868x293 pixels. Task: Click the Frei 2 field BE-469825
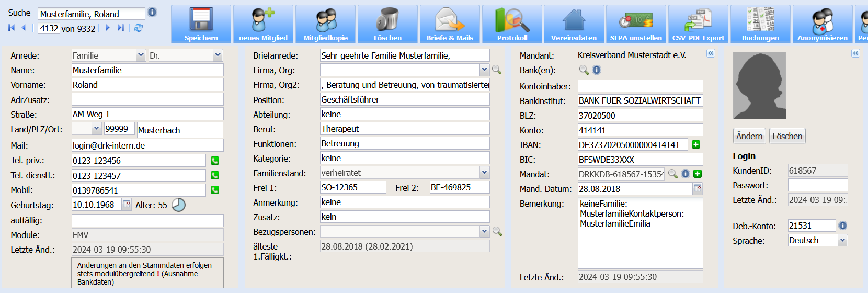tap(460, 187)
